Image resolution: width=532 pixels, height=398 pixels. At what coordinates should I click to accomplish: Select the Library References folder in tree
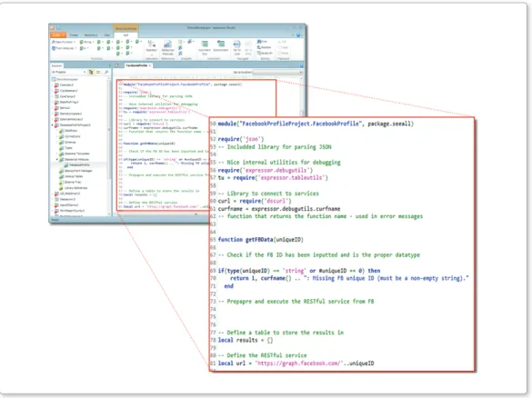point(74,188)
